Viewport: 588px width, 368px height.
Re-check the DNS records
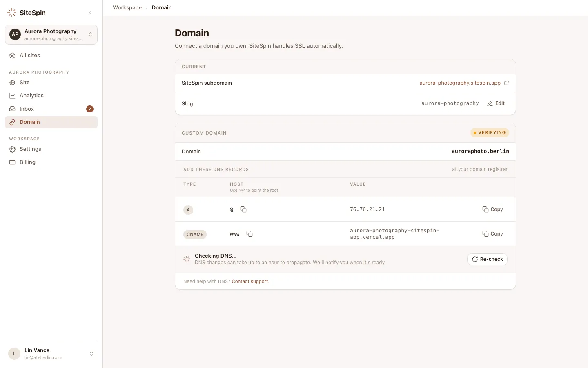[487, 259]
